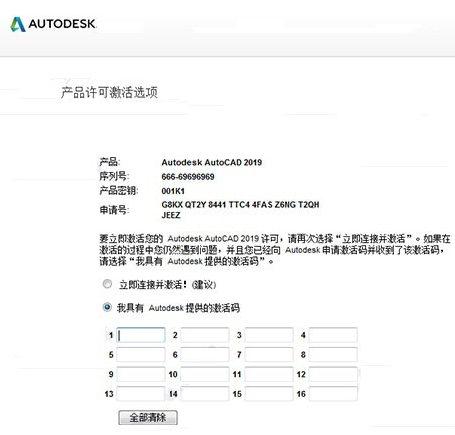Click activation code field 3
455x435 pixels.
tap(269, 335)
